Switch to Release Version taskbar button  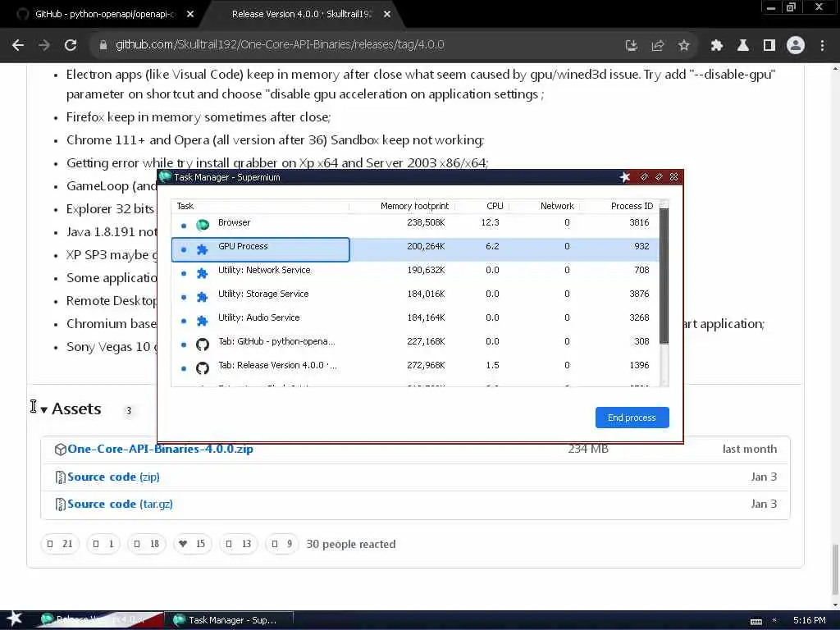99,620
